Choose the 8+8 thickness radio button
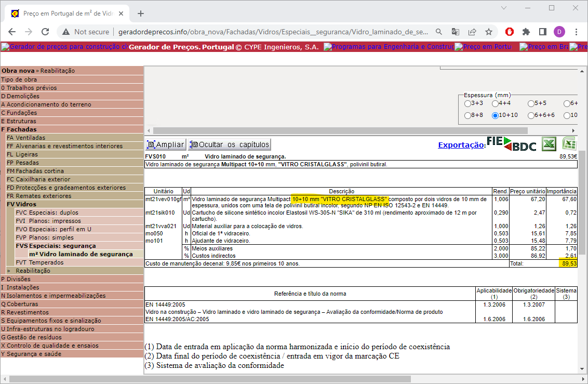 (x=467, y=115)
